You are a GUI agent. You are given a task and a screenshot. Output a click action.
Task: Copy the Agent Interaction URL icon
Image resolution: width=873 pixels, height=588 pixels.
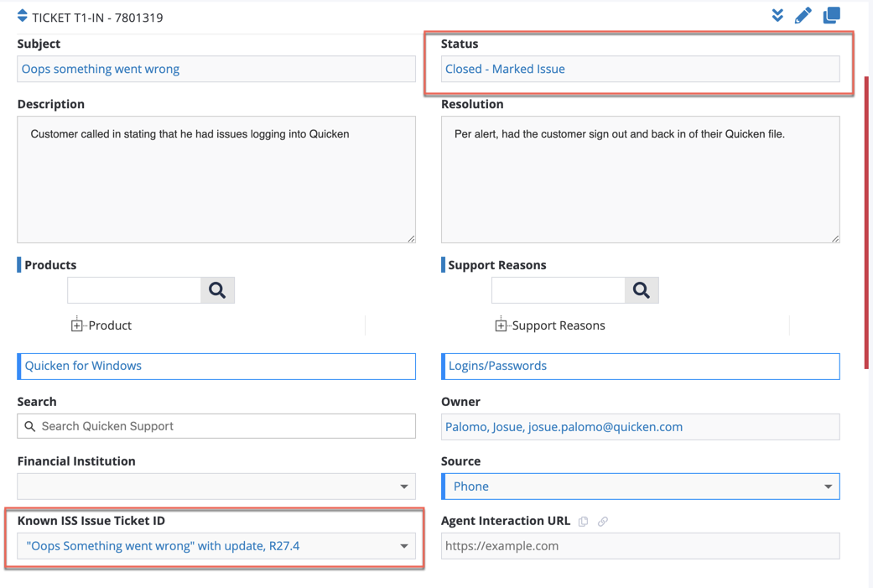click(584, 522)
